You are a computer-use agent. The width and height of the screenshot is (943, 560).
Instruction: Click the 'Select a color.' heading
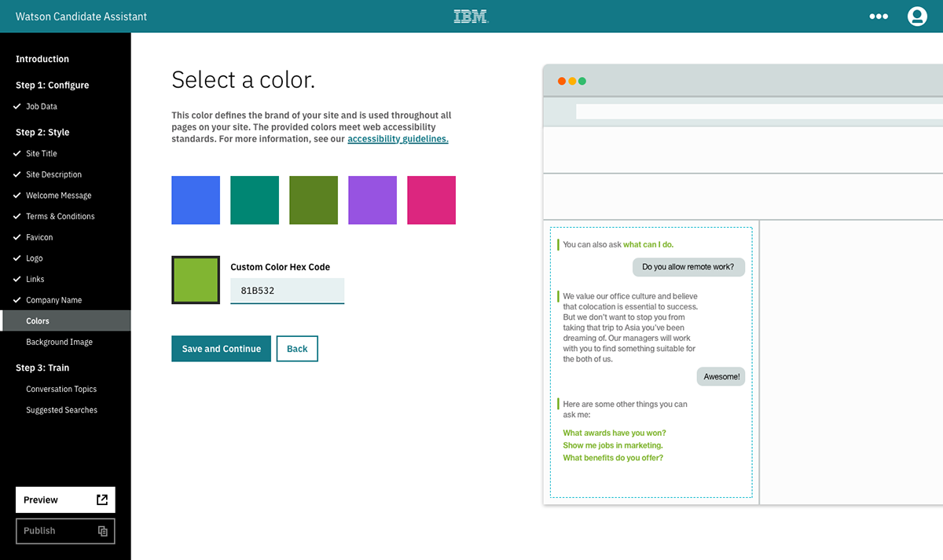243,80
